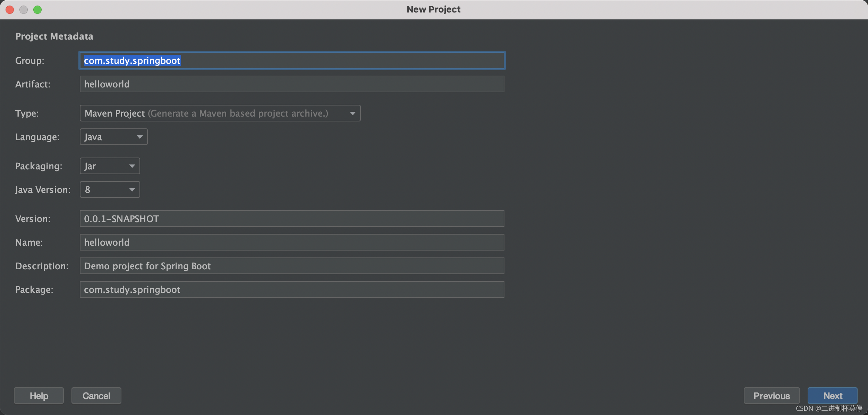Click the Description input field
Image resolution: width=868 pixels, height=415 pixels.
coord(292,265)
